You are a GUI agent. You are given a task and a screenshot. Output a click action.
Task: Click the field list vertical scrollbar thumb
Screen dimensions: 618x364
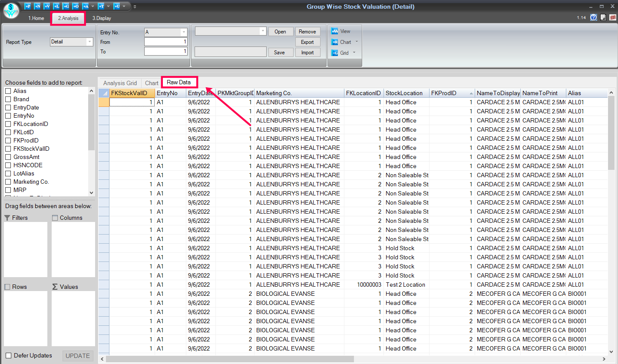pos(91,122)
